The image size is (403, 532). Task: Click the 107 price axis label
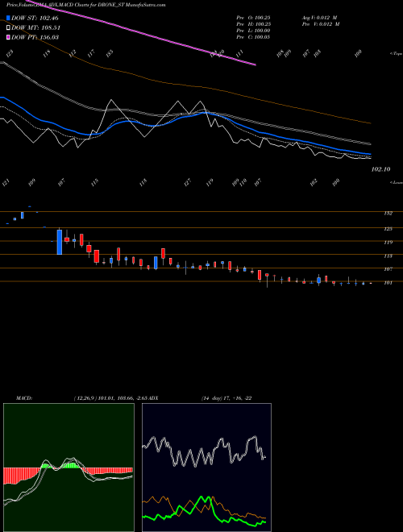click(x=388, y=269)
